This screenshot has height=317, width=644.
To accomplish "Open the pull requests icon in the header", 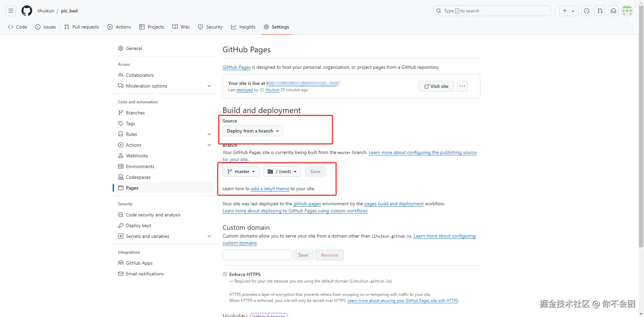I will coord(600,11).
